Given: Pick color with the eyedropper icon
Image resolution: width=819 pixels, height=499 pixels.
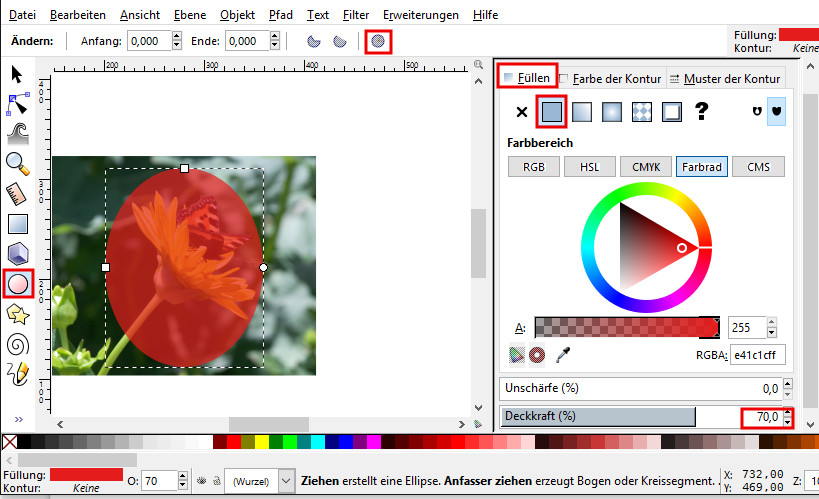Looking at the screenshot, I should pyautogui.click(x=563, y=355).
